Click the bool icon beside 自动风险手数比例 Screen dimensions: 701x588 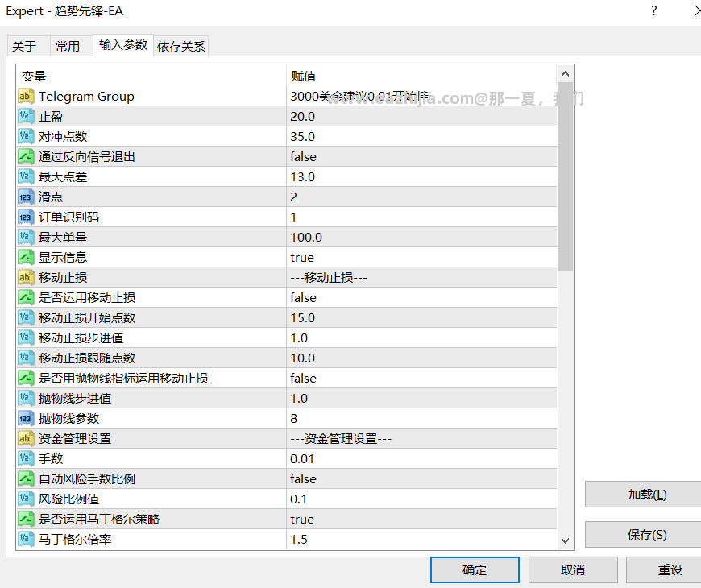[x=26, y=479]
